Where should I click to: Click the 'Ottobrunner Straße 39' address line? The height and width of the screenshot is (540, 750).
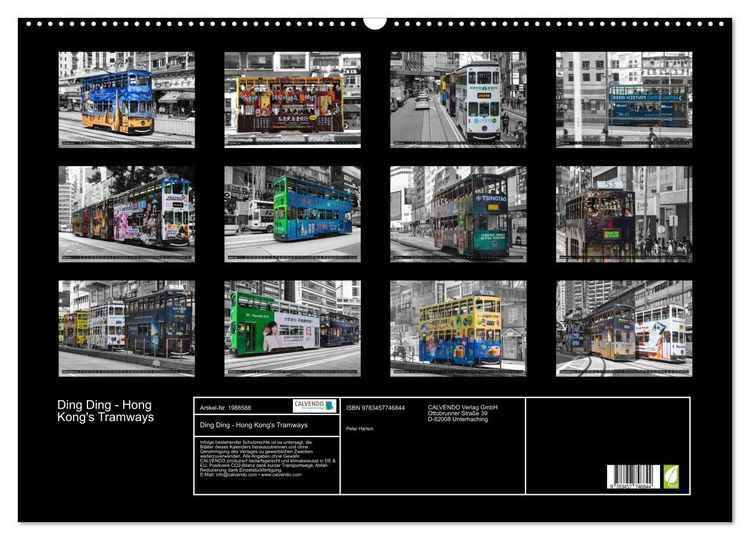[x=458, y=413]
